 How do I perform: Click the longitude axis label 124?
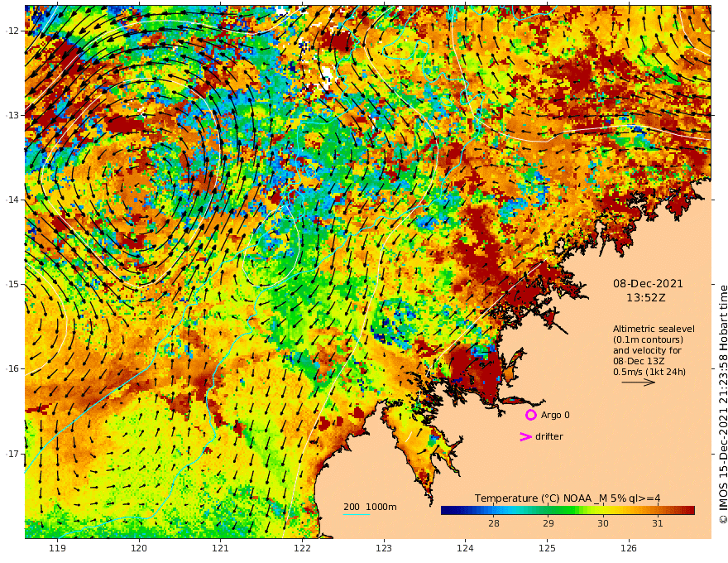465,548
